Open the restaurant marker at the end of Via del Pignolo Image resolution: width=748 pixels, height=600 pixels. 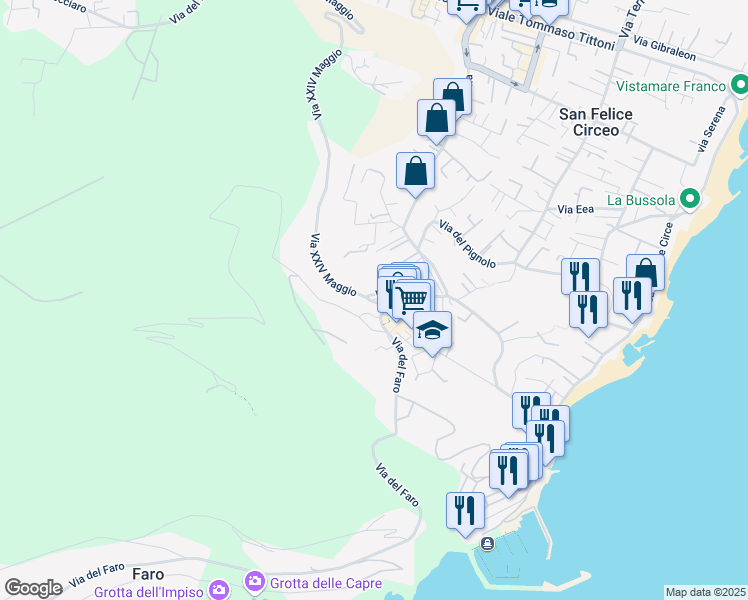581,276
